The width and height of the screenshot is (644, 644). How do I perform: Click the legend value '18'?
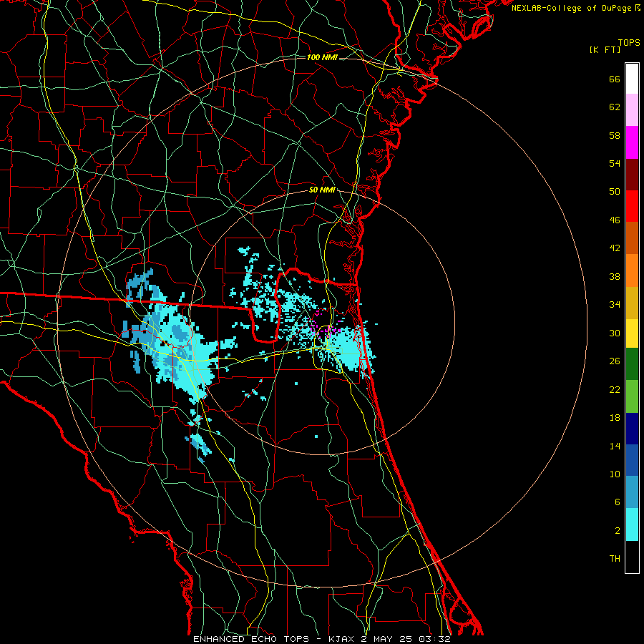coord(615,418)
